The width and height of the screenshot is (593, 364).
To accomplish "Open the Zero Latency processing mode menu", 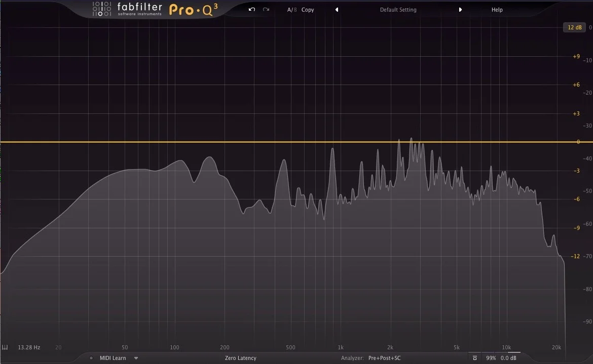I will tap(240, 358).
